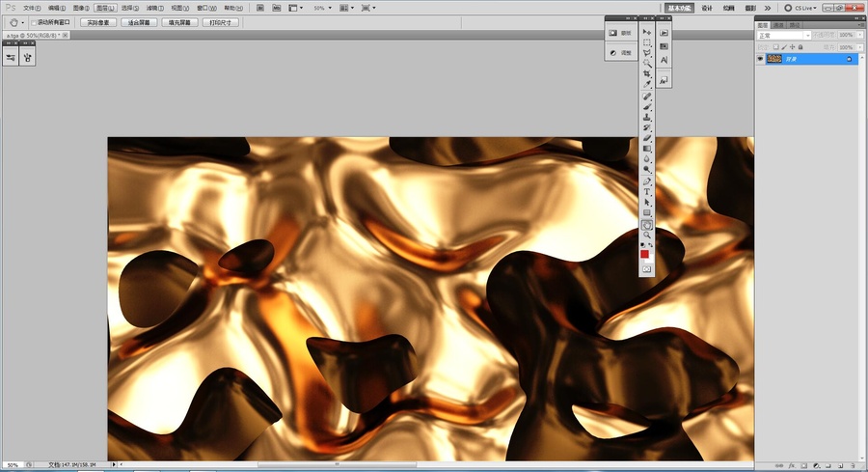Switch to the 通道 channels tab

[x=779, y=25]
